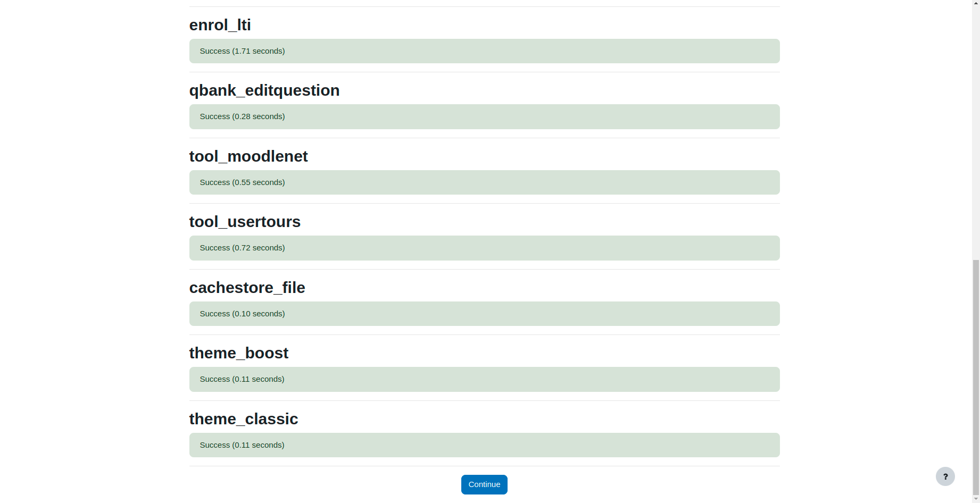The image size is (980, 503).
Task: Select the qbank_editquestion heading
Action: [264, 90]
